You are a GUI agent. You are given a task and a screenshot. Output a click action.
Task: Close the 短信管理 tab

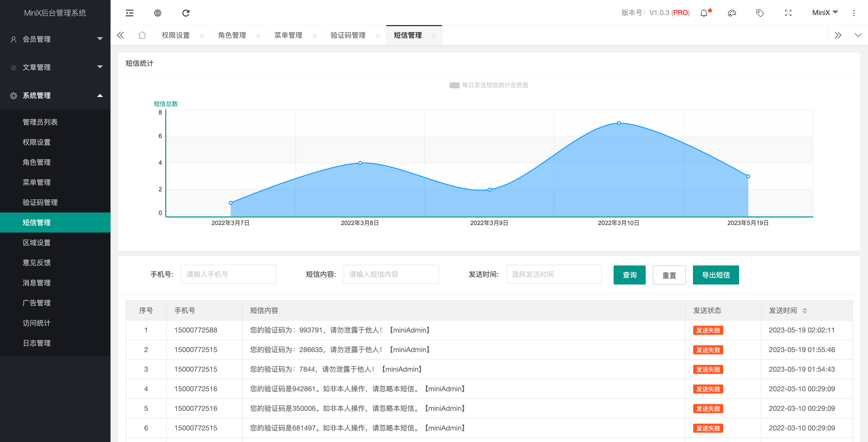[434, 35]
